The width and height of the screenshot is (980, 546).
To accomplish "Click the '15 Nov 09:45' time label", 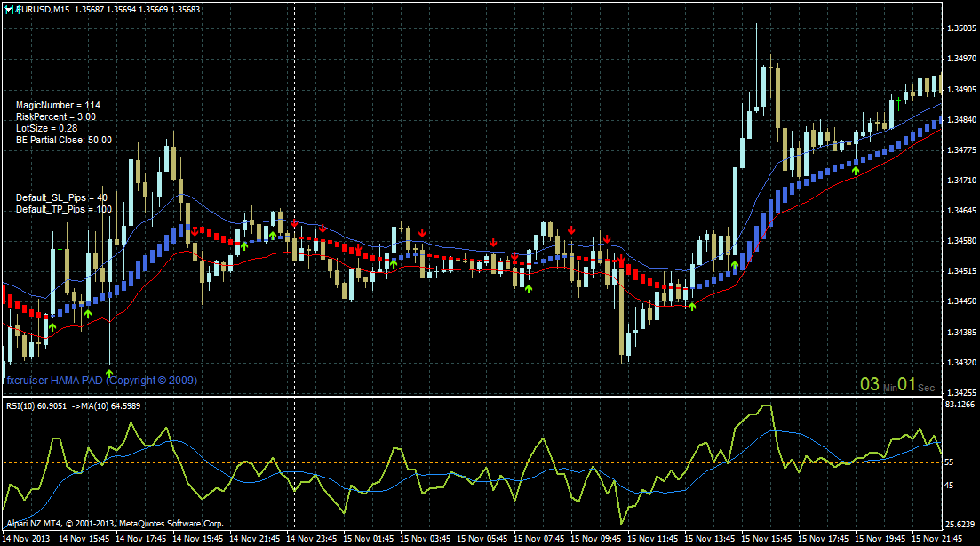I will (595, 539).
